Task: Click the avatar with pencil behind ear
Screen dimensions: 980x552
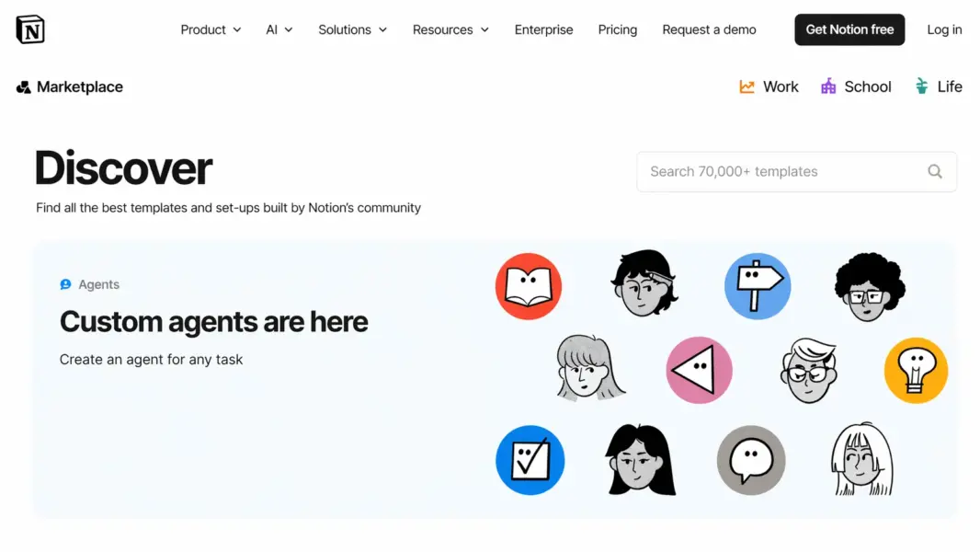Action: [x=644, y=283]
